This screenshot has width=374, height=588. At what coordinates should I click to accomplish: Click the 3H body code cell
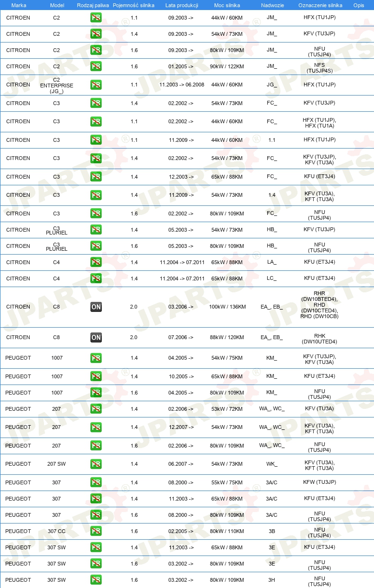[272, 580]
